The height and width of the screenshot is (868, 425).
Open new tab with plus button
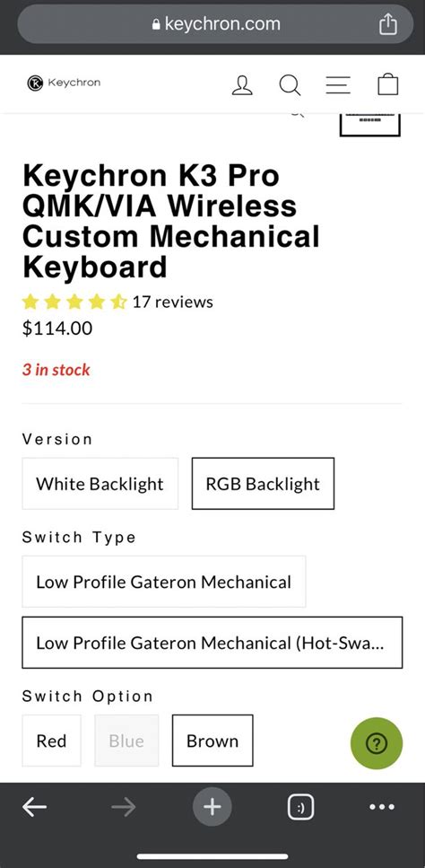(x=212, y=807)
